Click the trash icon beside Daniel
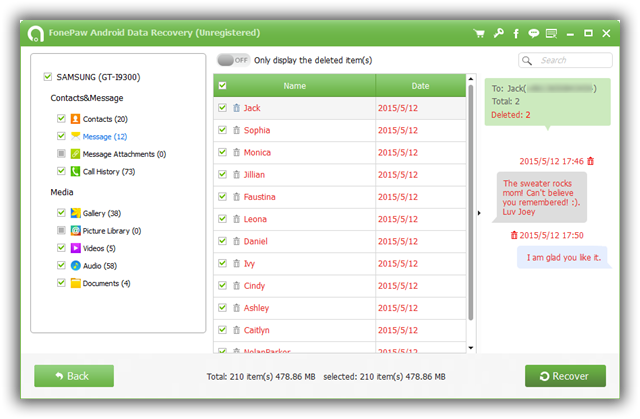 [x=236, y=241]
